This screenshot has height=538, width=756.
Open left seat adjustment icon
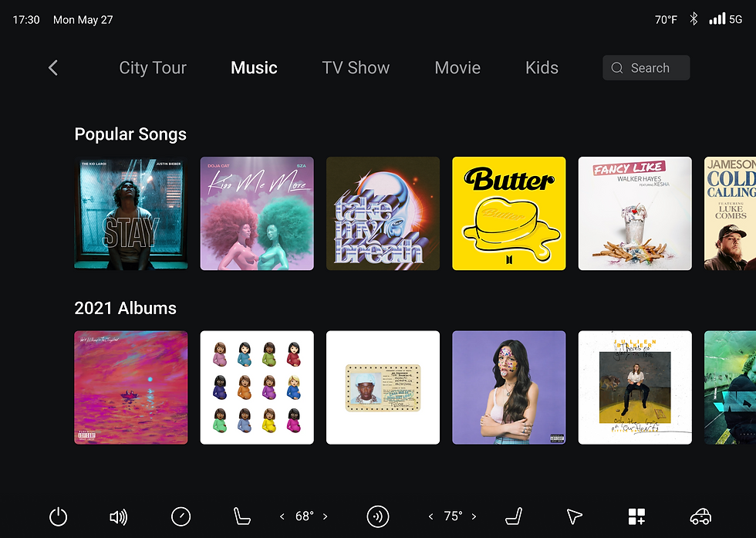point(241,516)
